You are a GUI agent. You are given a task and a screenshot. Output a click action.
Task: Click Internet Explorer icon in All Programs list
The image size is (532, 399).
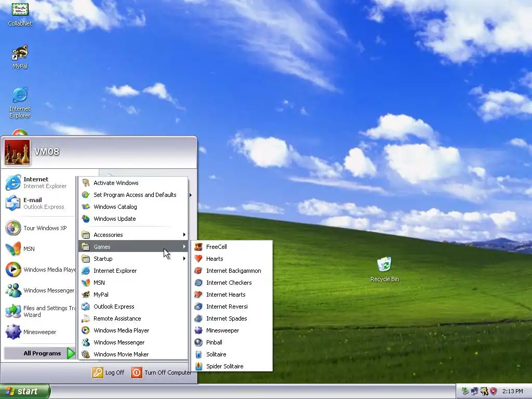tap(86, 270)
